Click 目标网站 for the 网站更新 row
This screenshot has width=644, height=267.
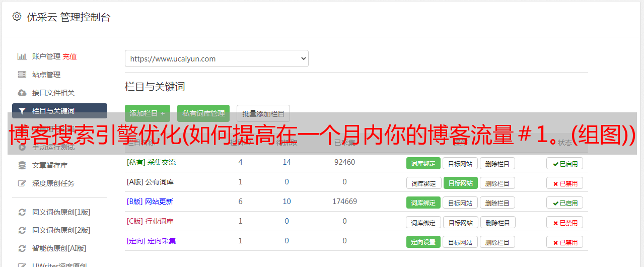(461, 203)
